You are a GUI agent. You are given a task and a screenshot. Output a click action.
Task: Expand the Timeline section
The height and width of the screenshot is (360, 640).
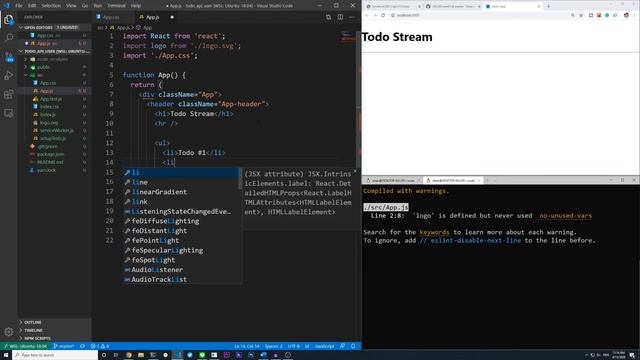pos(55,330)
